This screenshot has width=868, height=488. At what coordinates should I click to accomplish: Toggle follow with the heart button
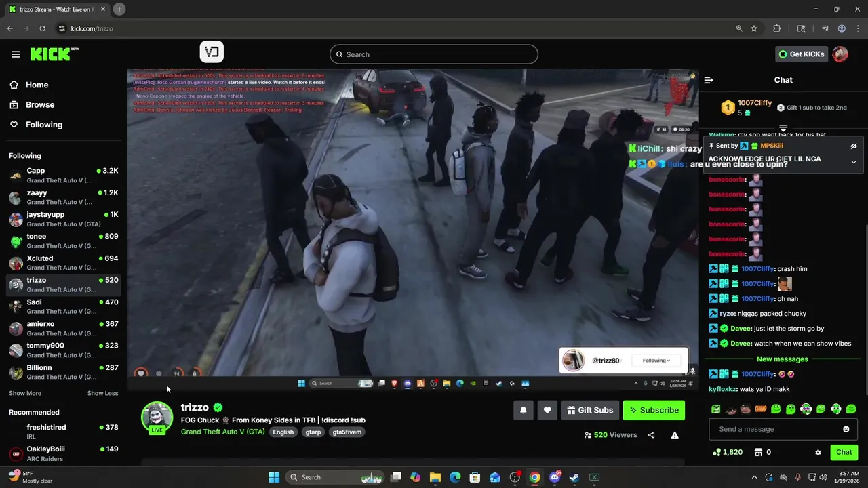pos(547,410)
